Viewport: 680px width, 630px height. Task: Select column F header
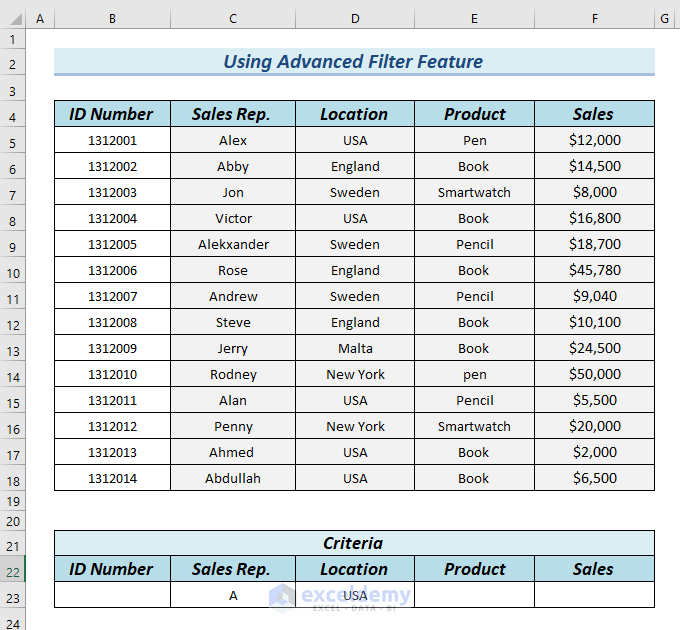click(594, 19)
